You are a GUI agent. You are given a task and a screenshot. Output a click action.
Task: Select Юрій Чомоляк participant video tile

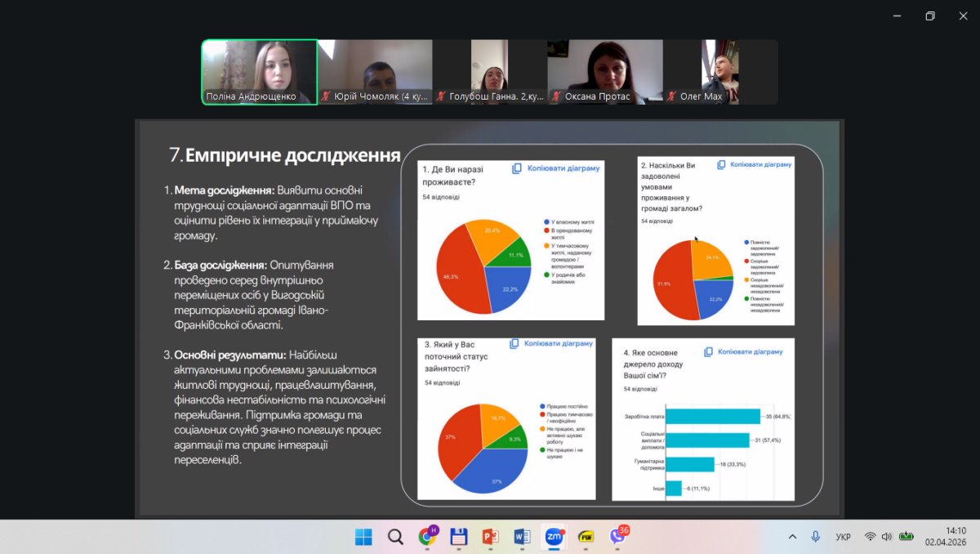tap(375, 73)
